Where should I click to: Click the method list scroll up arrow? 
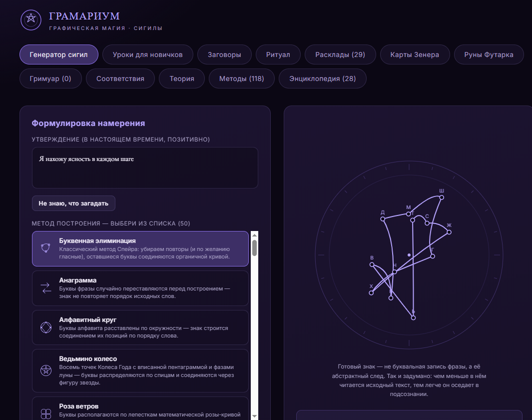point(254,235)
